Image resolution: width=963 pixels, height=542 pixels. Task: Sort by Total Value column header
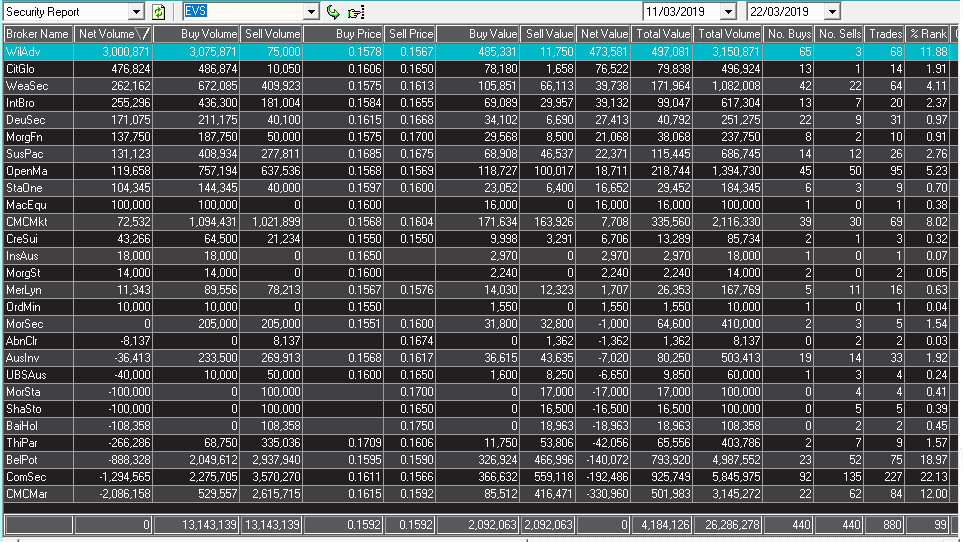click(662, 34)
